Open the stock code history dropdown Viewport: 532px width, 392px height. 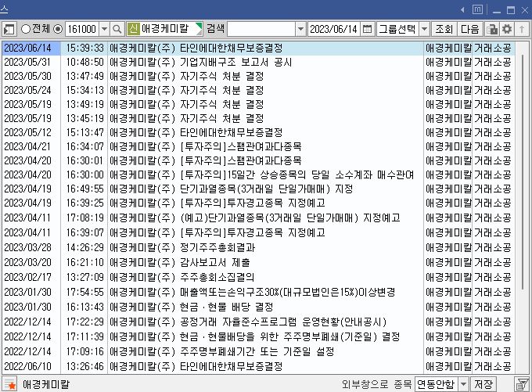point(105,29)
